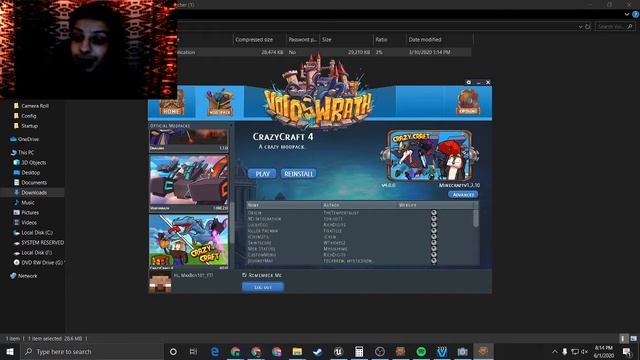This screenshot has width=640, height=360.
Task: Open website globe for iChunUtil
Action: [x=434, y=237]
